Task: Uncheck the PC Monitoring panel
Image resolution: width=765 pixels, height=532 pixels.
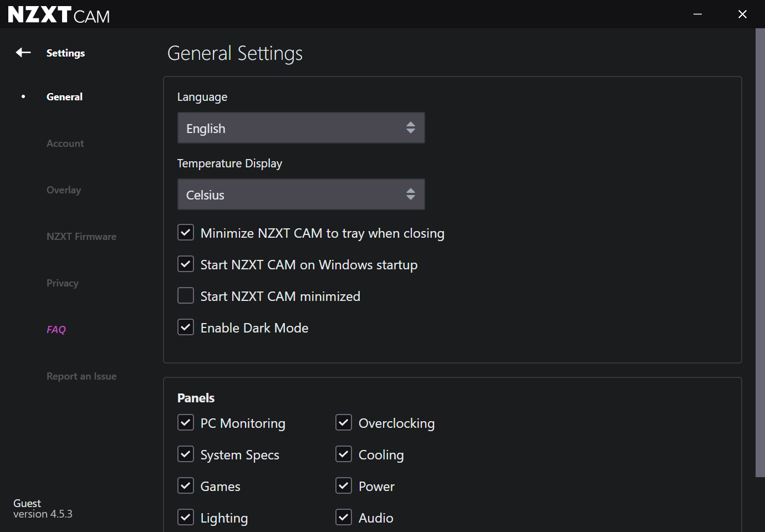Action: [x=186, y=422]
